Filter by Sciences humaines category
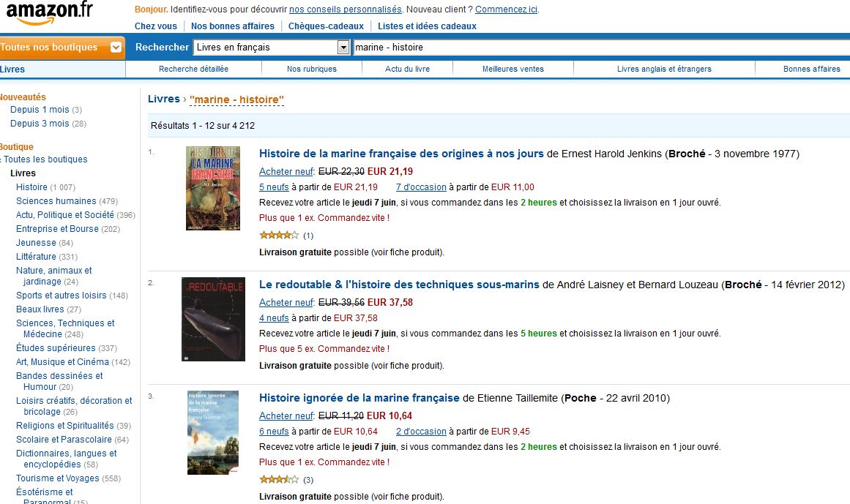The height and width of the screenshot is (504, 850). [x=56, y=201]
